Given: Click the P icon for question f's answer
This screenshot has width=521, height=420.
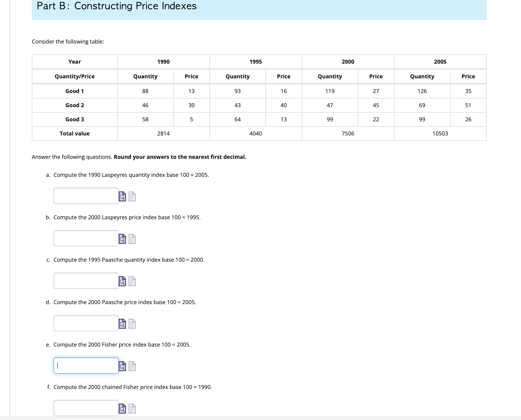Looking at the screenshot, I should (132, 408).
